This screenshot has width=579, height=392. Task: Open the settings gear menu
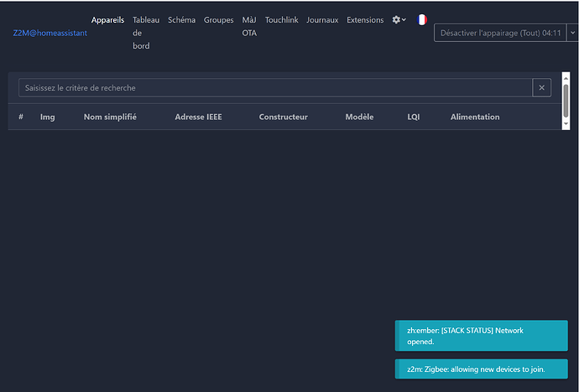pos(399,20)
